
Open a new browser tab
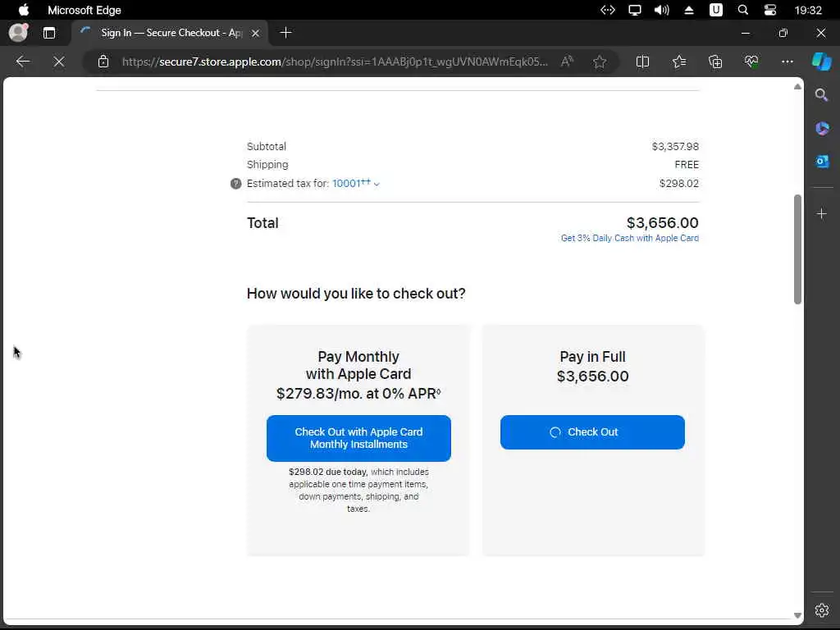click(x=285, y=33)
